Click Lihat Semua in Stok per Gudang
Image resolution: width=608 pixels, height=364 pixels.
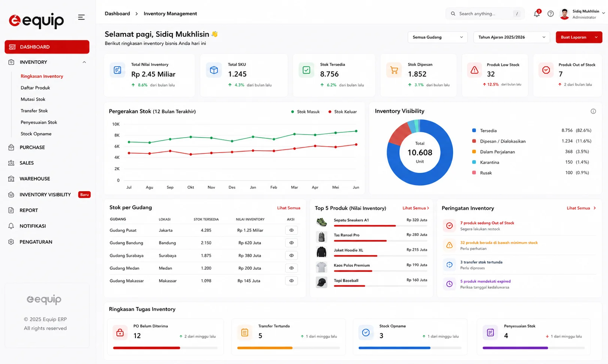pyautogui.click(x=289, y=208)
